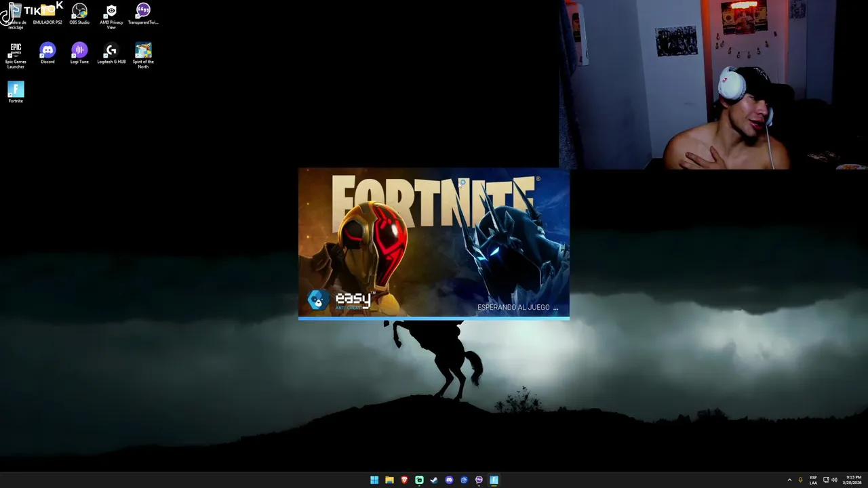Open the AMD Privacy View shortcut
The image size is (868, 488).
pyautogui.click(x=111, y=16)
